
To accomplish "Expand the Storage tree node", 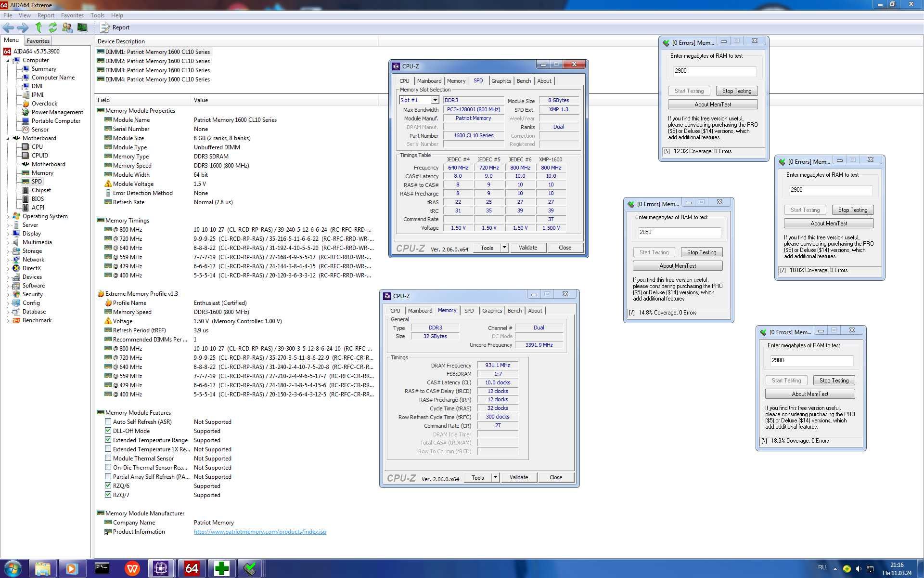I will (x=8, y=251).
